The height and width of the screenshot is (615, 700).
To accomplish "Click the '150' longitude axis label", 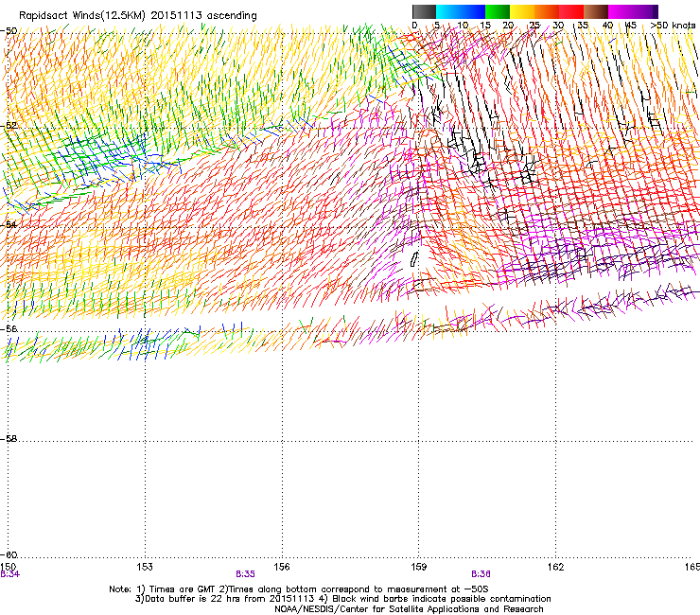I will [x=9, y=567].
